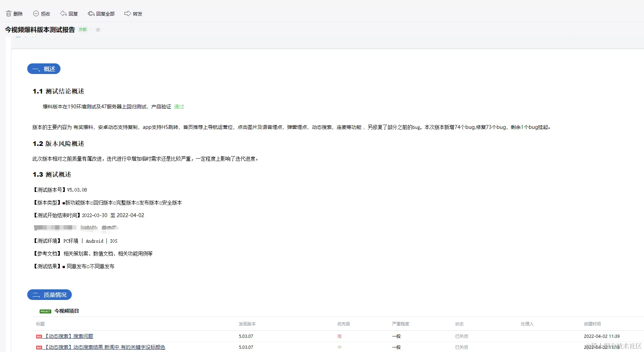Click the 处理人 column header
Image resolution: width=644 pixels, height=352 pixels.
coord(527,324)
